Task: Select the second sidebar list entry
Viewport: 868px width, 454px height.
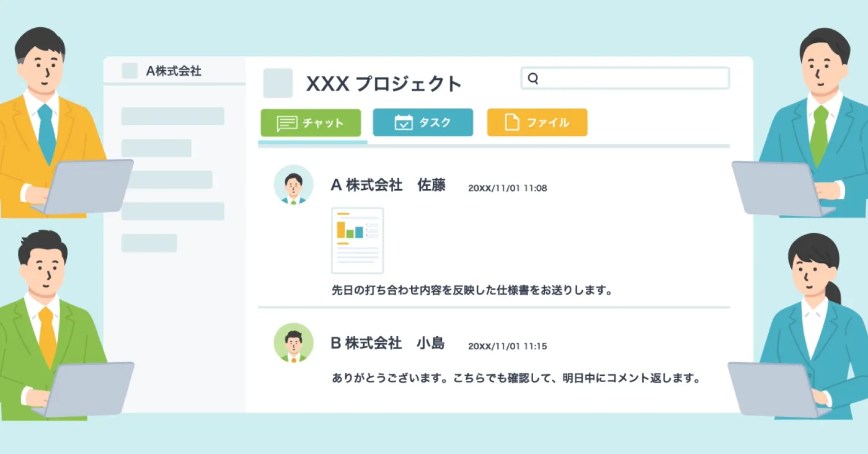Action: (x=157, y=148)
